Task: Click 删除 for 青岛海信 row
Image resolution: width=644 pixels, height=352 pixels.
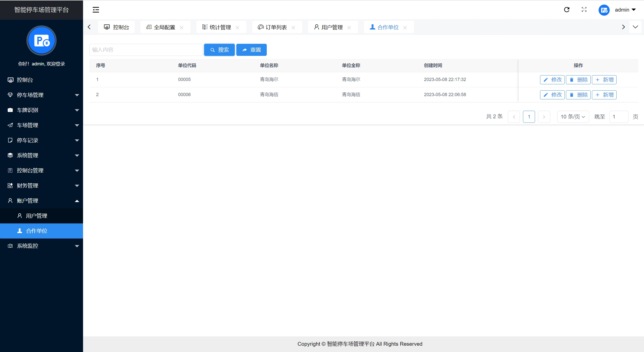Action: [578, 95]
